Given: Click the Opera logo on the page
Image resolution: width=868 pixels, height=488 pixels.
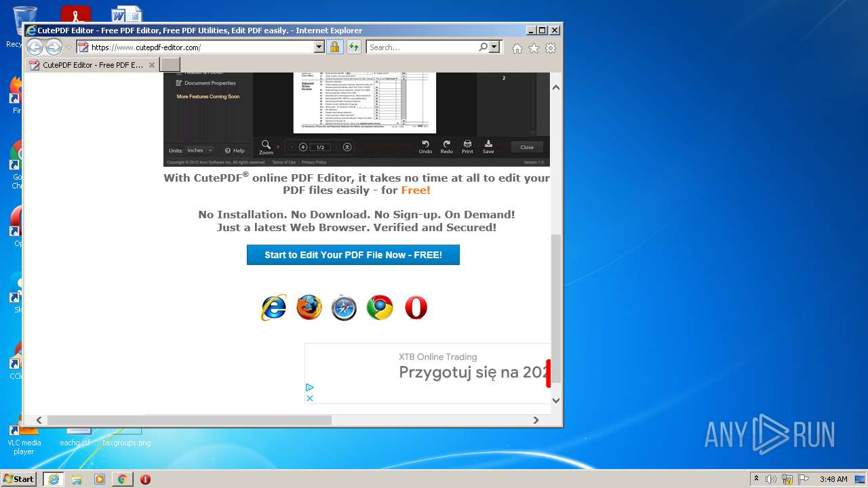Looking at the screenshot, I should [416, 308].
